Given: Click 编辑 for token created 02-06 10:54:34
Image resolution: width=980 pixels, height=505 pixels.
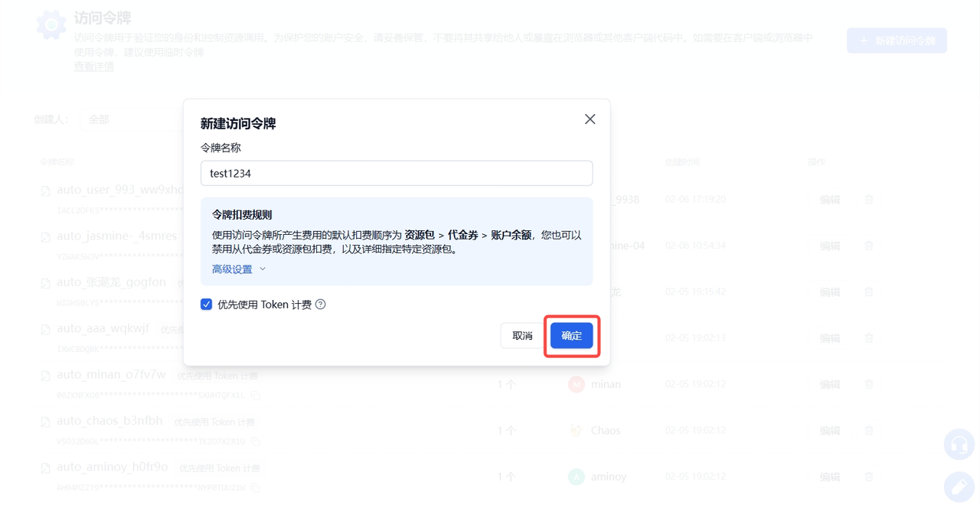Looking at the screenshot, I should (x=830, y=246).
